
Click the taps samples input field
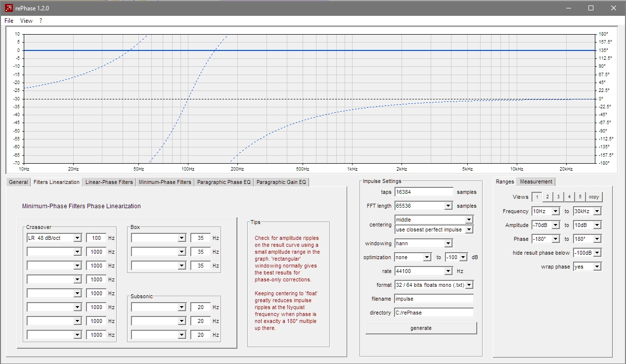424,192
